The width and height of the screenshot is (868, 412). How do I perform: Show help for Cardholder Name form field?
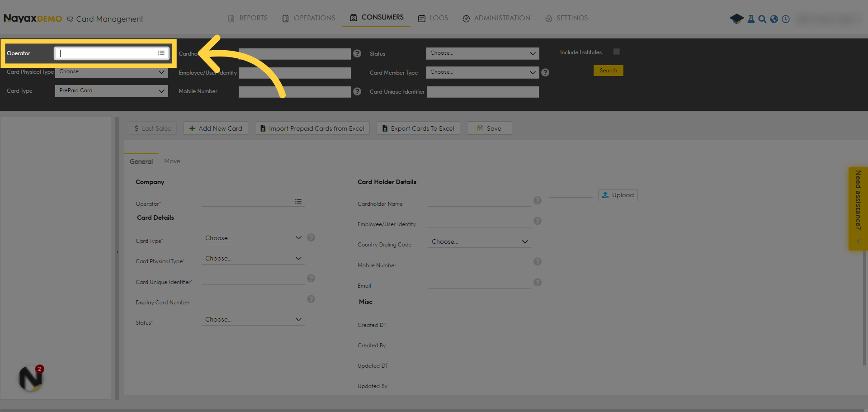[x=538, y=200]
